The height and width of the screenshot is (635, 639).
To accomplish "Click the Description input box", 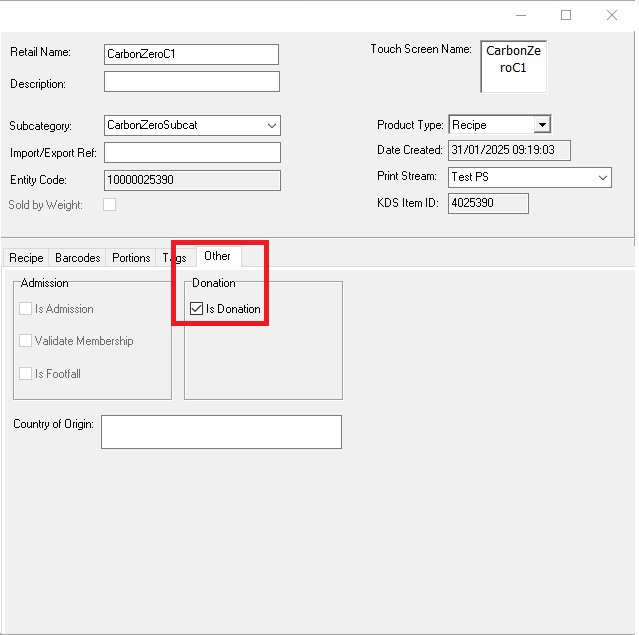I will (191, 82).
